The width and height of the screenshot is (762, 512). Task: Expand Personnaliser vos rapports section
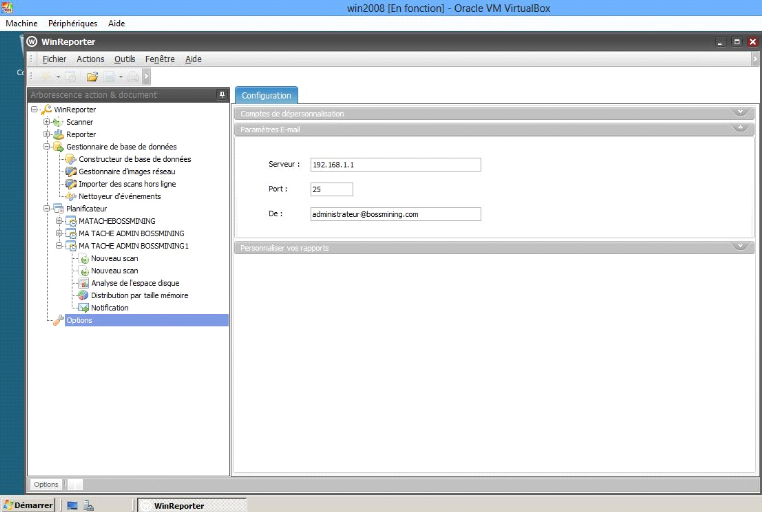point(739,247)
